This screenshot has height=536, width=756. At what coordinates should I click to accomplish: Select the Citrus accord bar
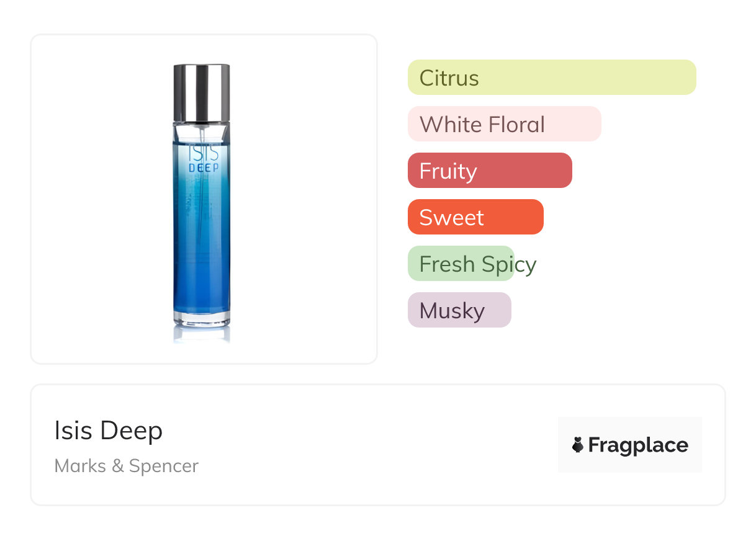[x=551, y=78]
